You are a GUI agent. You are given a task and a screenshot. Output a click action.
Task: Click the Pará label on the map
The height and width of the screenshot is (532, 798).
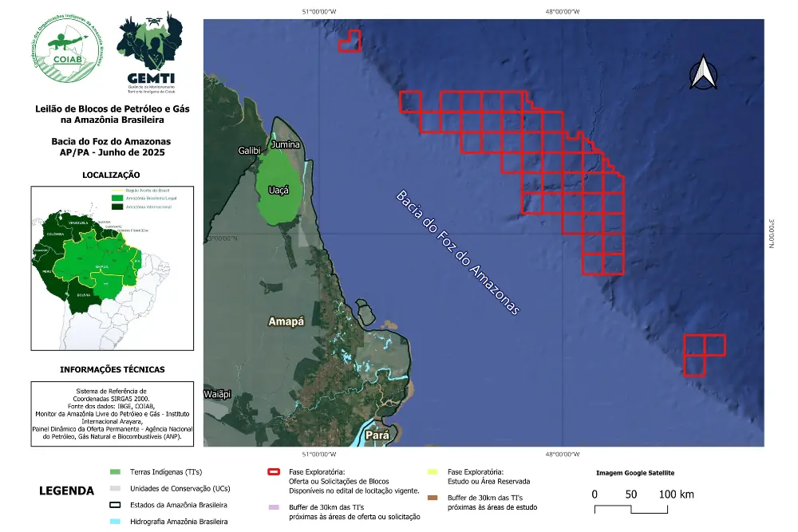point(377,435)
